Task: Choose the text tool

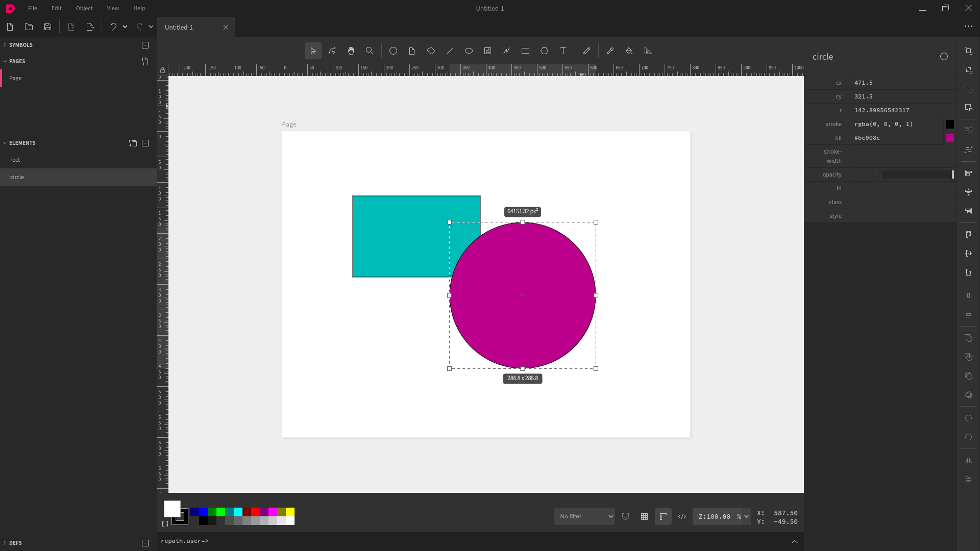Action: click(x=563, y=51)
